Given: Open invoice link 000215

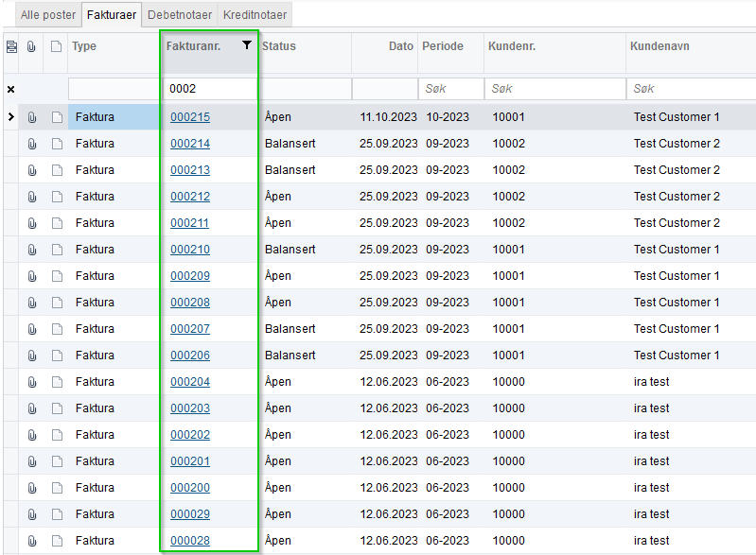Looking at the screenshot, I should pos(190,117).
